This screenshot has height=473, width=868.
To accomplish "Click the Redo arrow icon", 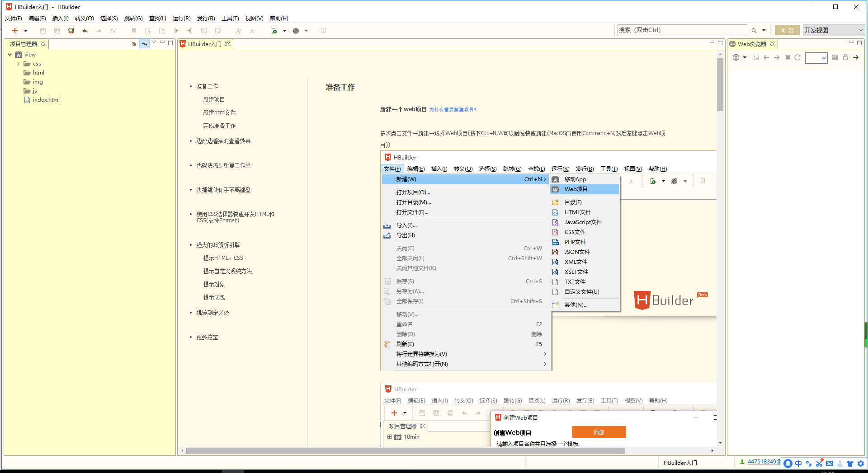I will click(x=99, y=31).
